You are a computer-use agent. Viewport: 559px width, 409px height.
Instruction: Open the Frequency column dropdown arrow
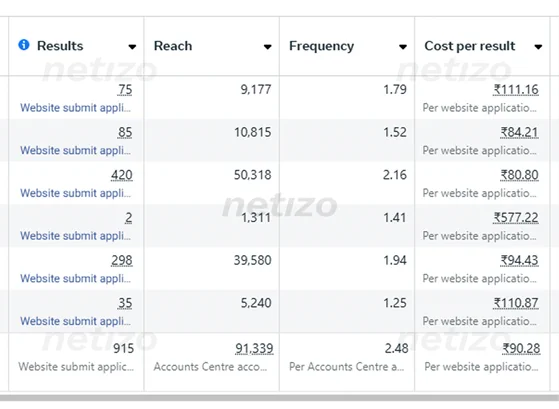click(403, 47)
